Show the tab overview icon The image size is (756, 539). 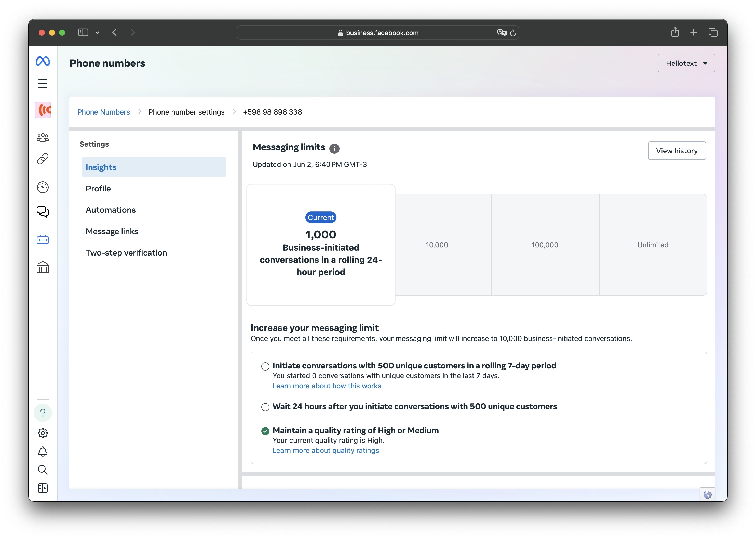point(713,32)
